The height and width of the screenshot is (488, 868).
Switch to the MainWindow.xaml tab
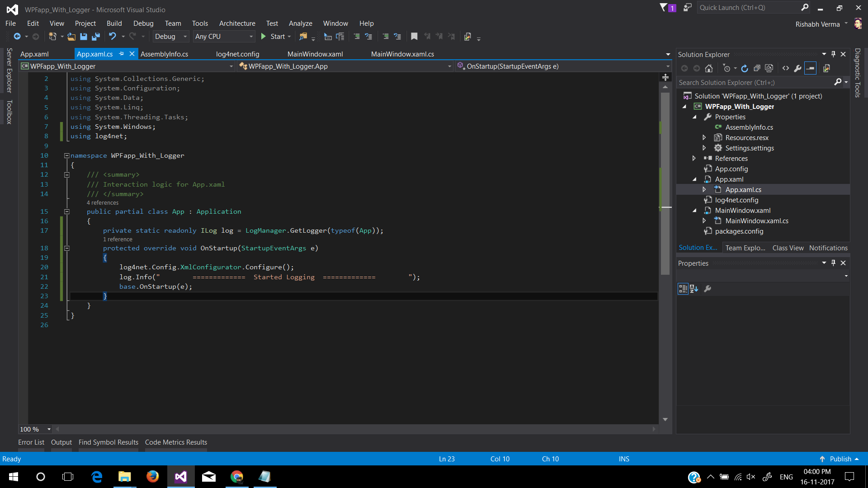click(315, 54)
